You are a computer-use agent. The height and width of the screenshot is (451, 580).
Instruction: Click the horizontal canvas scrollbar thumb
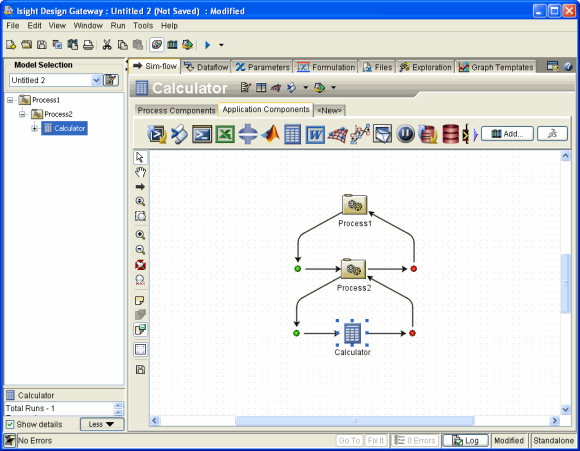point(354,421)
